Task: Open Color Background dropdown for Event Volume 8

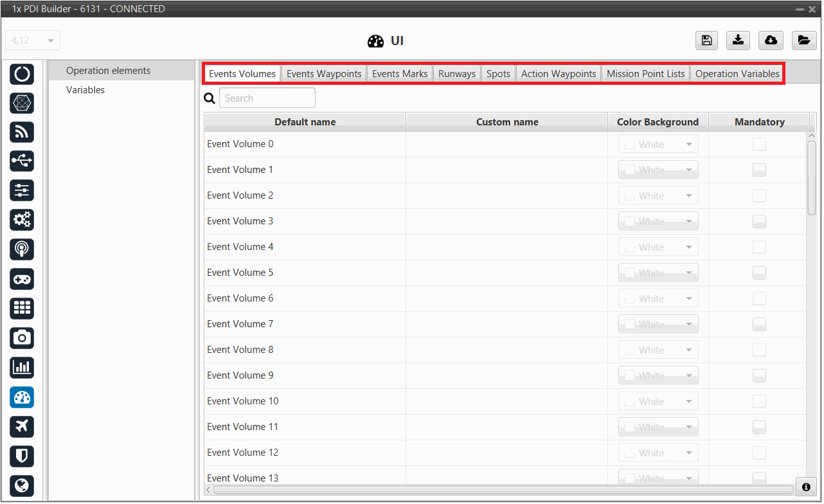Action: pyautogui.click(x=658, y=350)
